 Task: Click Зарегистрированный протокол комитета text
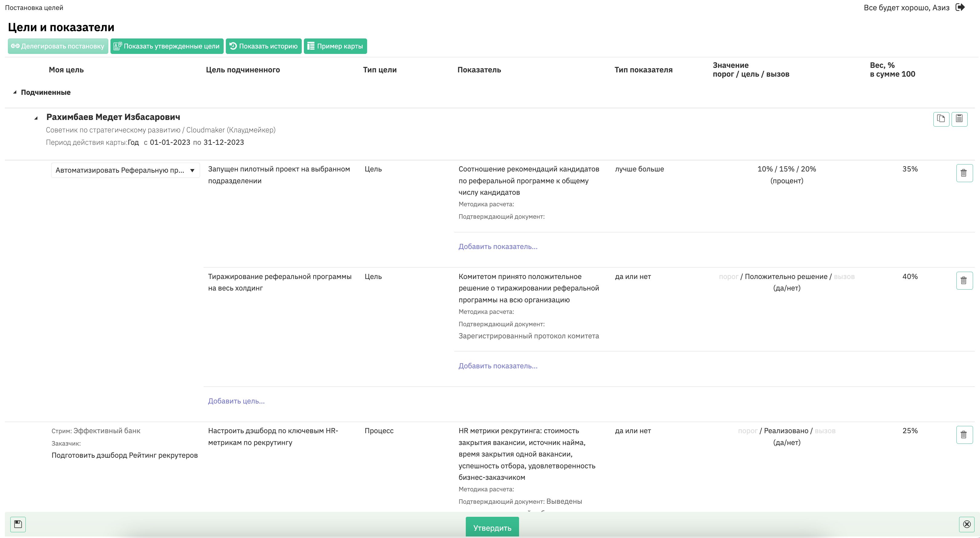tap(528, 336)
